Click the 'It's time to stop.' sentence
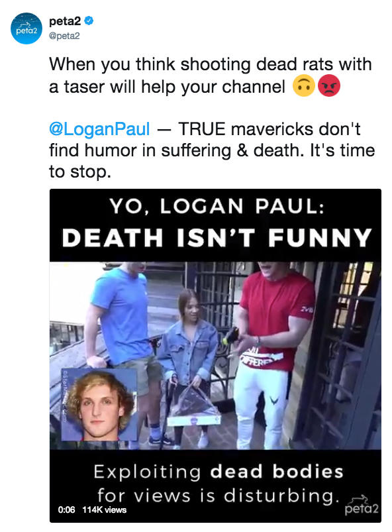 (212, 160)
